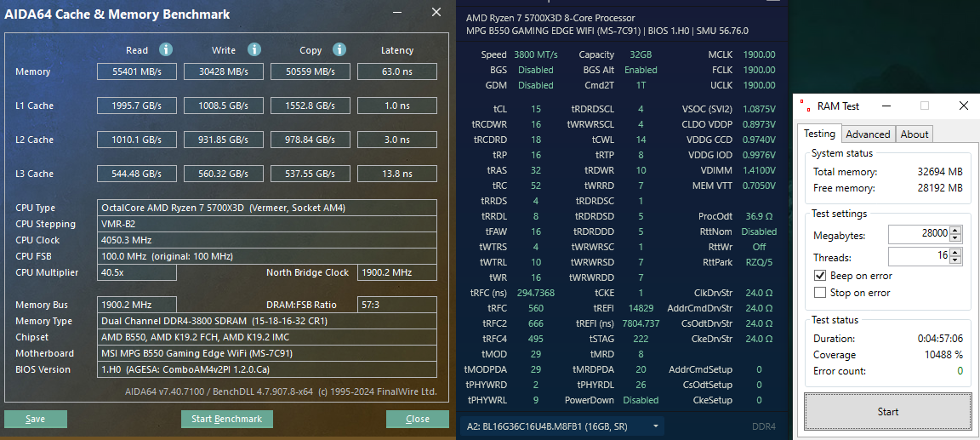Select the Memory Read value 55401 MB/s

coord(136,71)
